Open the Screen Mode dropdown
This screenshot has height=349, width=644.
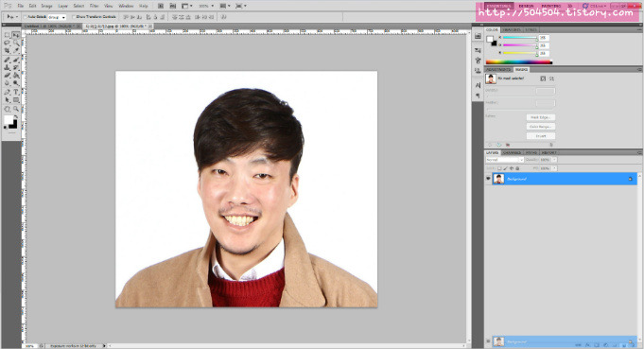click(x=241, y=7)
